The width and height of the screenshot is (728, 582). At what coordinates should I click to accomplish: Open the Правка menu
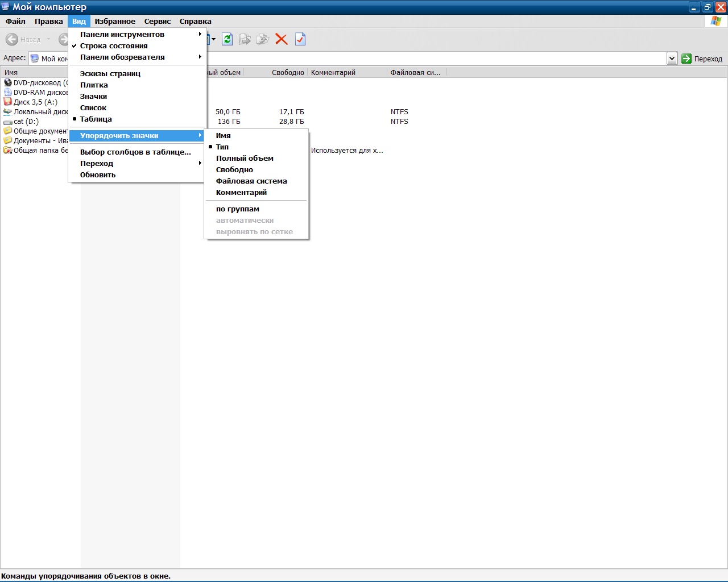point(49,21)
